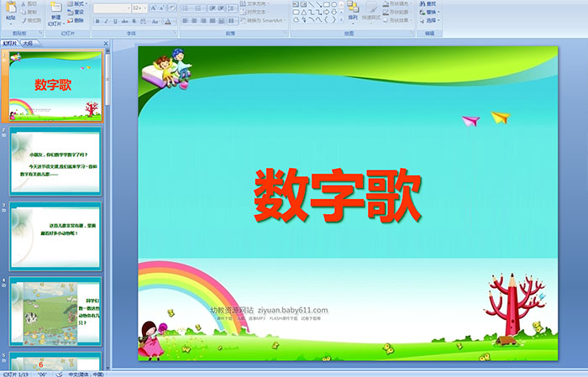Click the Shape Outline (形状轮廓) color
The width and height of the screenshot is (588, 377).
[x=397, y=12]
